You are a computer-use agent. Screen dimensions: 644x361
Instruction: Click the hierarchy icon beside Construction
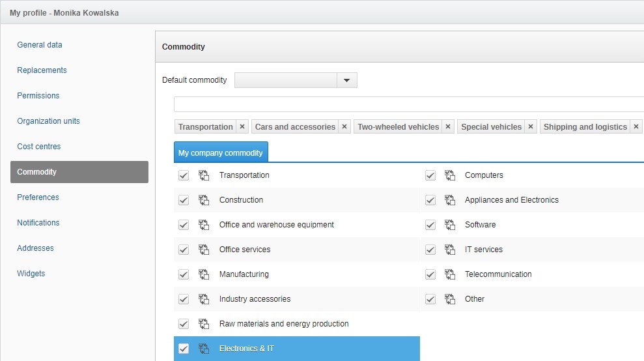click(204, 200)
